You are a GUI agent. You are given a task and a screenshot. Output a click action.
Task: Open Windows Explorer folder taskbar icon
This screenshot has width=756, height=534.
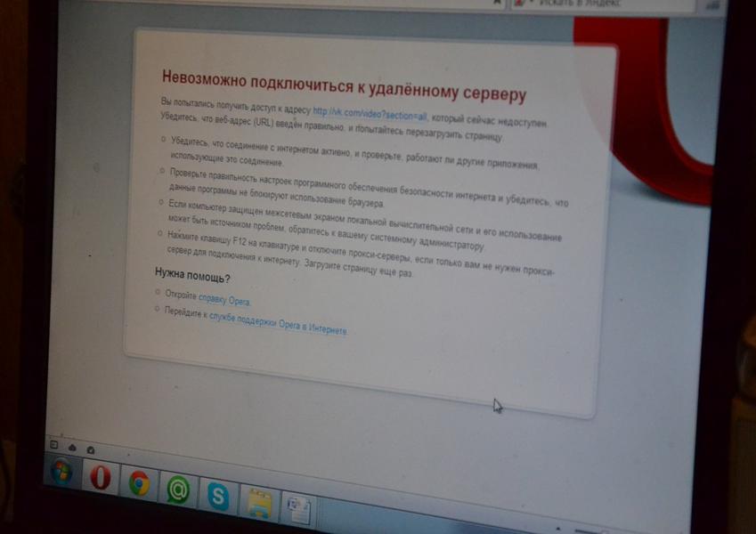tap(259, 503)
